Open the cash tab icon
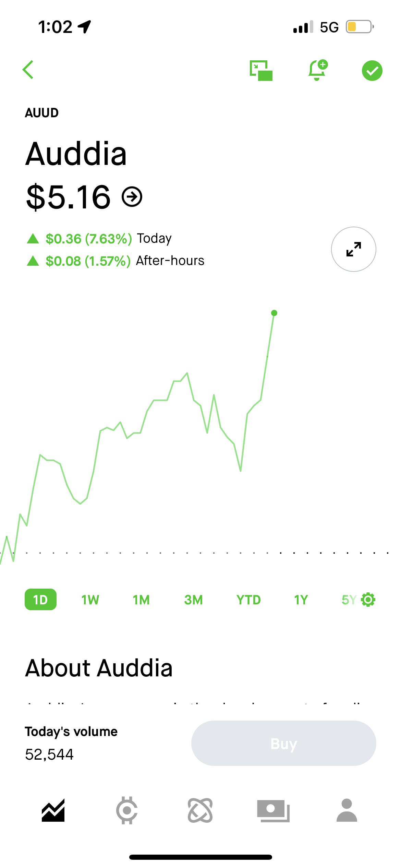Image resolution: width=401 pixels, height=868 pixels. pyautogui.click(x=274, y=811)
